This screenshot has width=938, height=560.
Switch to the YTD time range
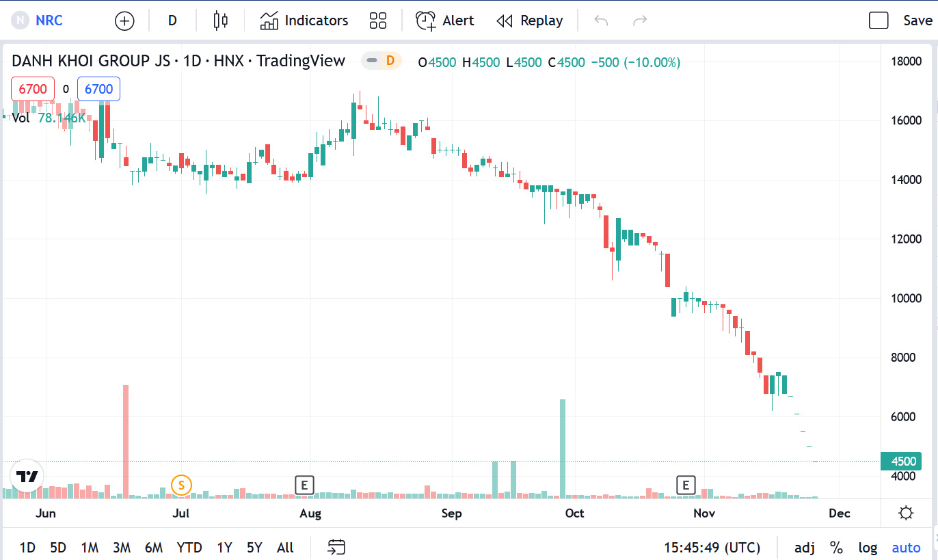(x=189, y=548)
